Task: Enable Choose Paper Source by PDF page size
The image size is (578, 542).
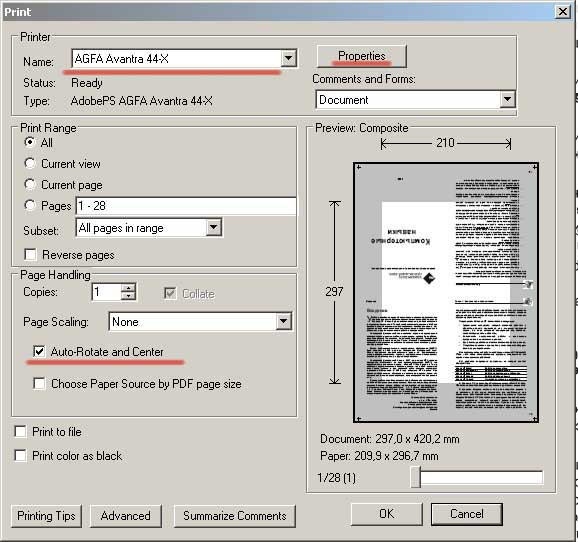Action: pos(39,383)
